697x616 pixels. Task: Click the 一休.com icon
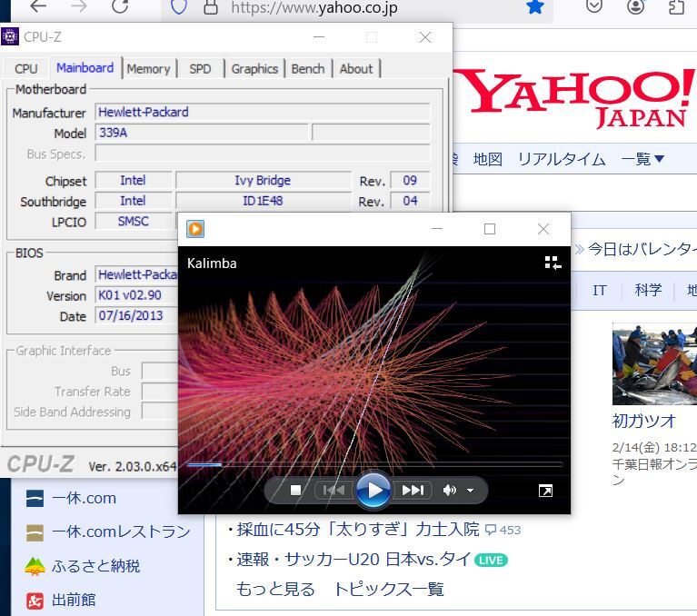35,498
